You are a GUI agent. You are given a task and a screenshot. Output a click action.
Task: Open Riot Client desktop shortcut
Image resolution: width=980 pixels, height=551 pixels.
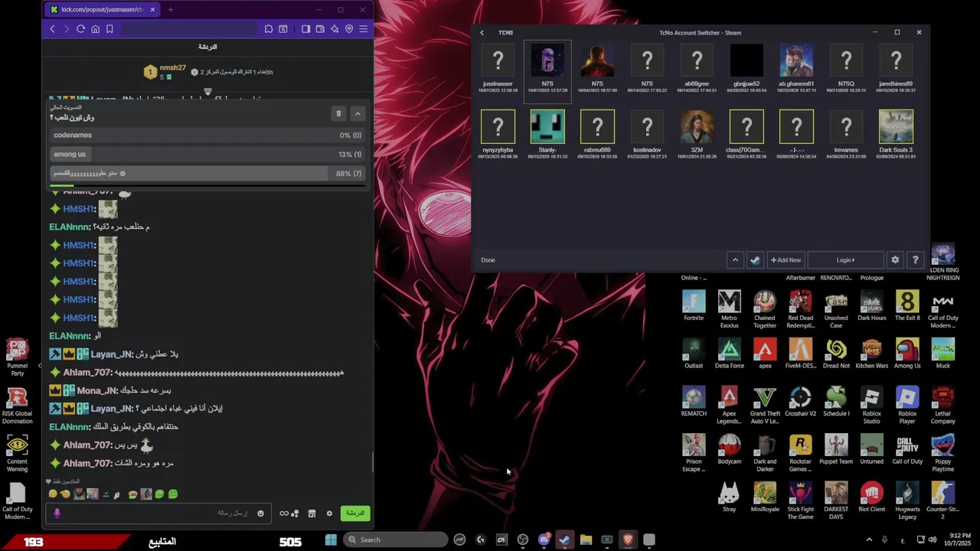click(871, 497)
